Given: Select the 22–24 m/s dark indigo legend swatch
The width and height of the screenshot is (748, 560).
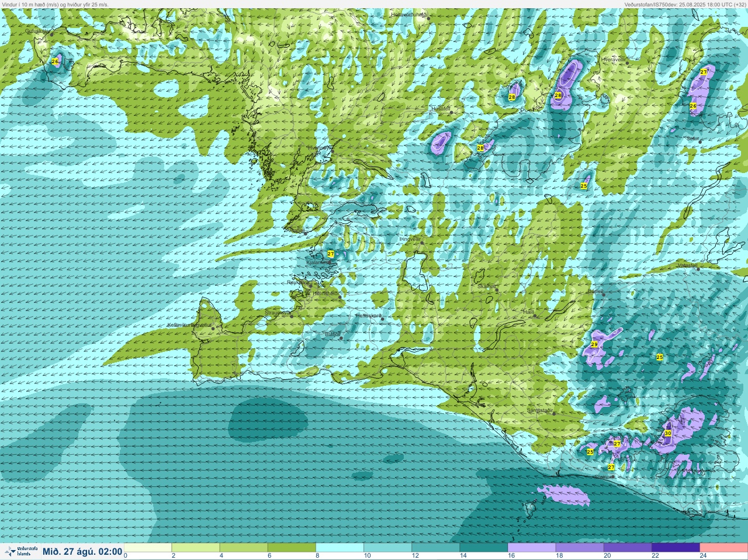Looking at the screenshot, I should pyautogui.click(x=675, y=548).
